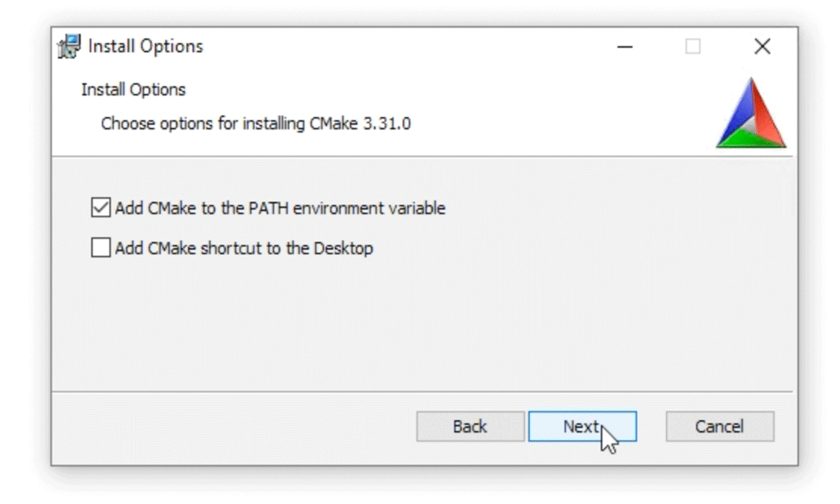Click the 'Add CMake to the PATH environment variable' label

pos(281,207)
